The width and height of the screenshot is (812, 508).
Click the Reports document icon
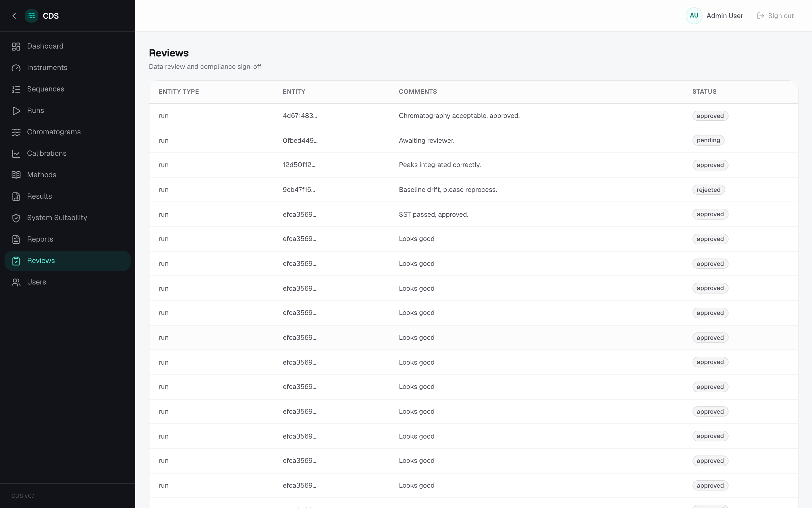16,240
